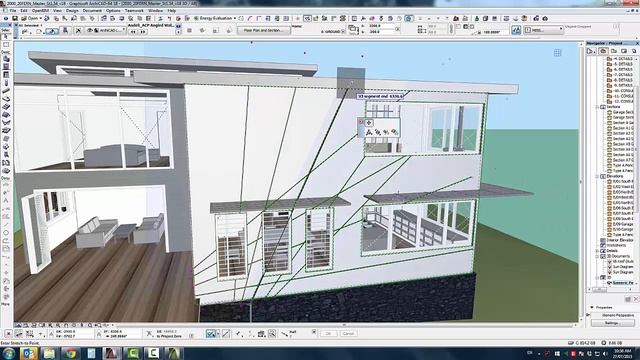Toggle the guide lines button in bottom bar
The height and width of the screenshot is (360, 640).
pyautogui.click(x=211, y=333)
